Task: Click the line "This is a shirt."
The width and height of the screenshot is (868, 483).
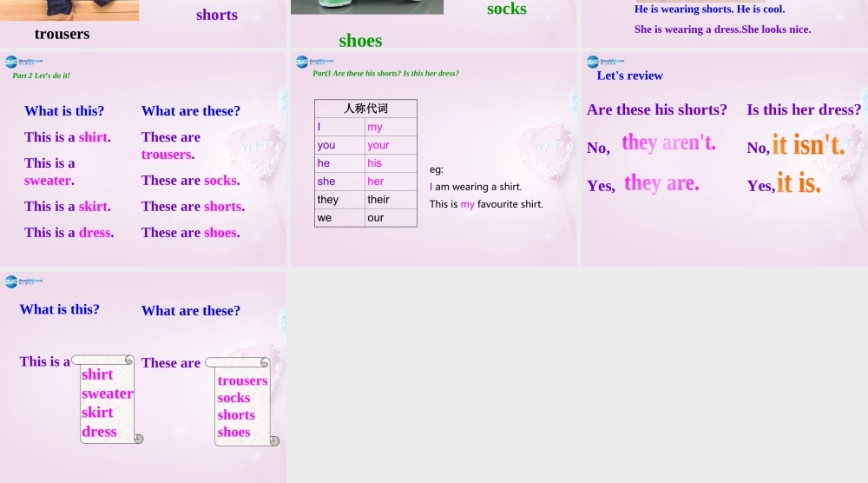Action: coord(68,136)
